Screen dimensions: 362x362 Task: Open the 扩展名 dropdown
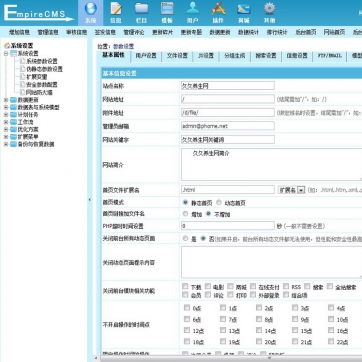(291, 190)
